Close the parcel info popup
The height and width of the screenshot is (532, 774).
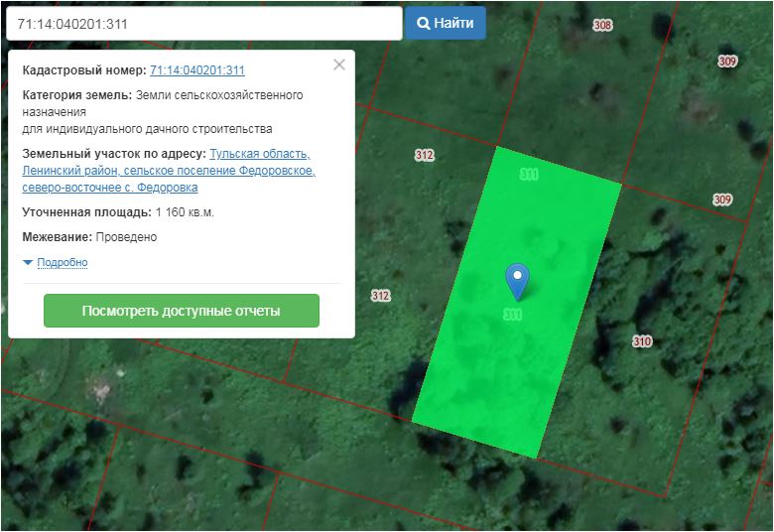click(x=339, y=65)
